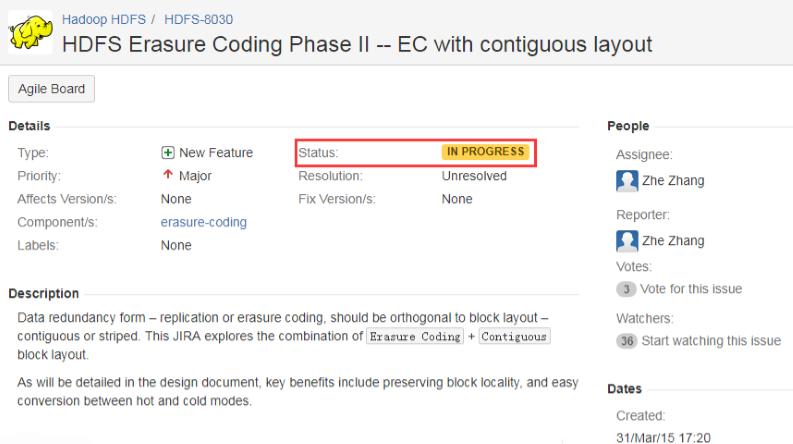Click the assignee avatar for Zhe Zhang
The height and width of the screenshot is (444, 793).
(x=627, y=181)
